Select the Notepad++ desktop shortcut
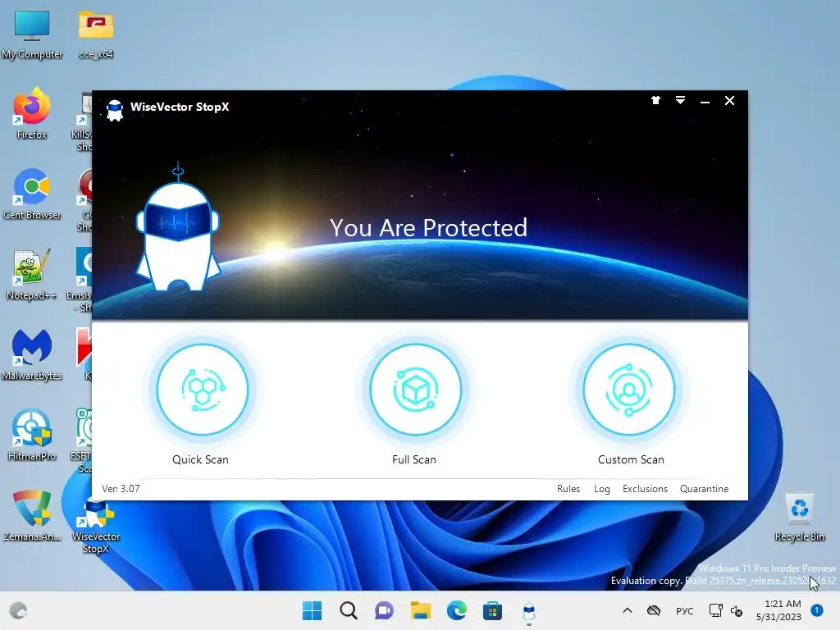 tap(32, 275)
